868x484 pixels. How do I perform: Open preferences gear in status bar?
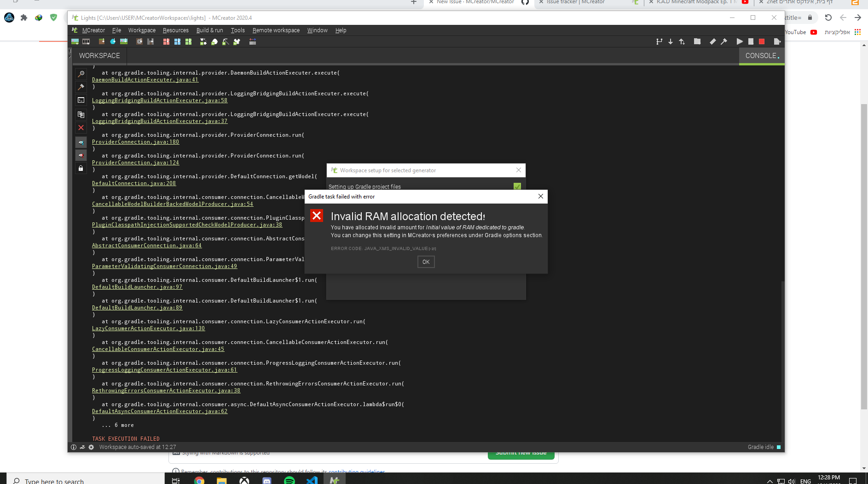pyautogui.click(x=91, y=447)
